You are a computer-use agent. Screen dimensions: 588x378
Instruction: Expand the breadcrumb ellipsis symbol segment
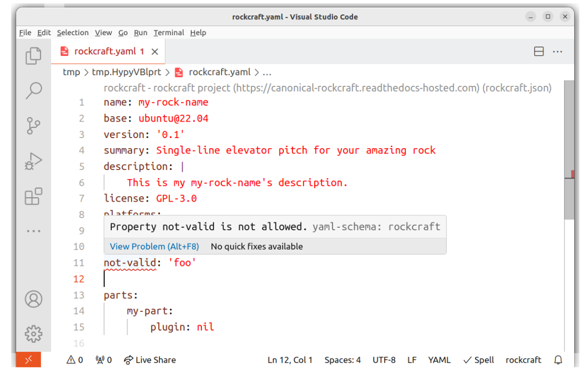tap(267, 73)
